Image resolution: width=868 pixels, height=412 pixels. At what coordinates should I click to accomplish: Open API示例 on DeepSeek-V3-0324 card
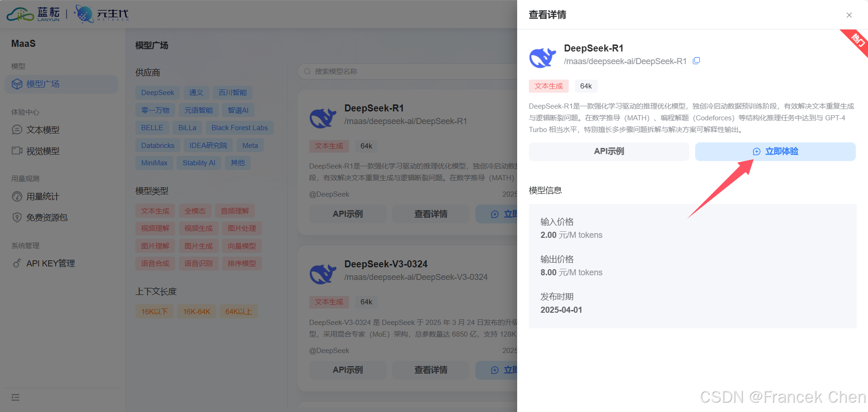[348, 370]
